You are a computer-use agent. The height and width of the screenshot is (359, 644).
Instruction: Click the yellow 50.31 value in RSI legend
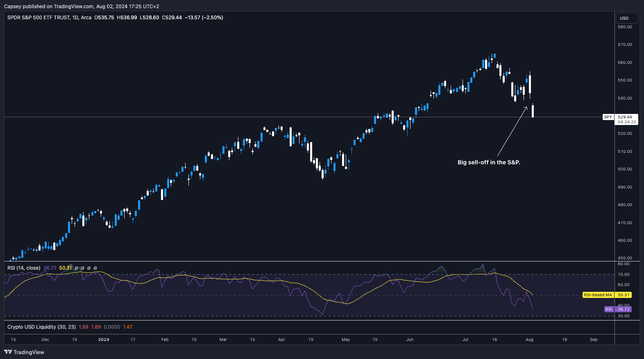66,268
